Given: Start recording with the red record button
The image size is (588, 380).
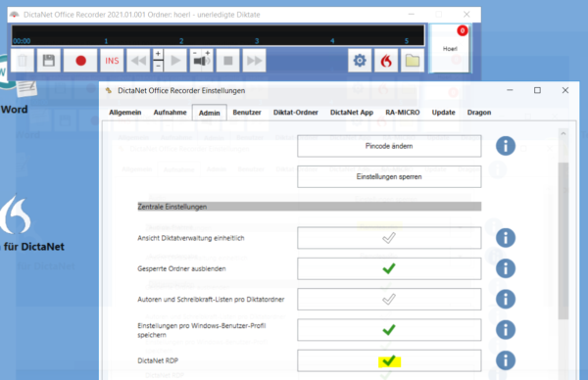Looking at the screenshot, I should (80, 61).
